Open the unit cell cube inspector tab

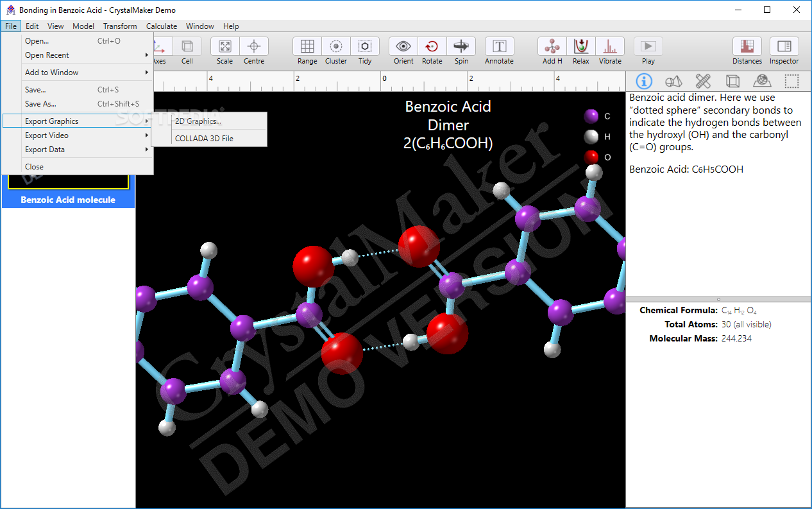coord(732,81)
